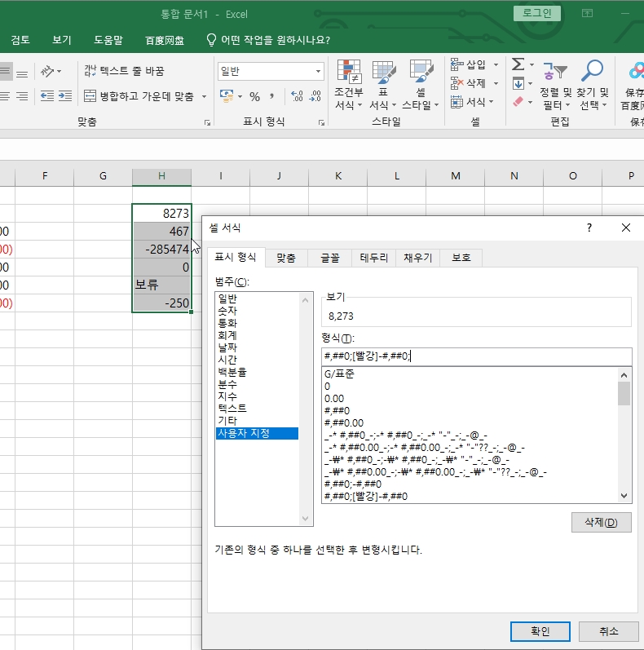Open sort and filter (정렬 및 필터)
Image resolution: width=644 pixels, height=650 pixels.
tap(555, 85)
